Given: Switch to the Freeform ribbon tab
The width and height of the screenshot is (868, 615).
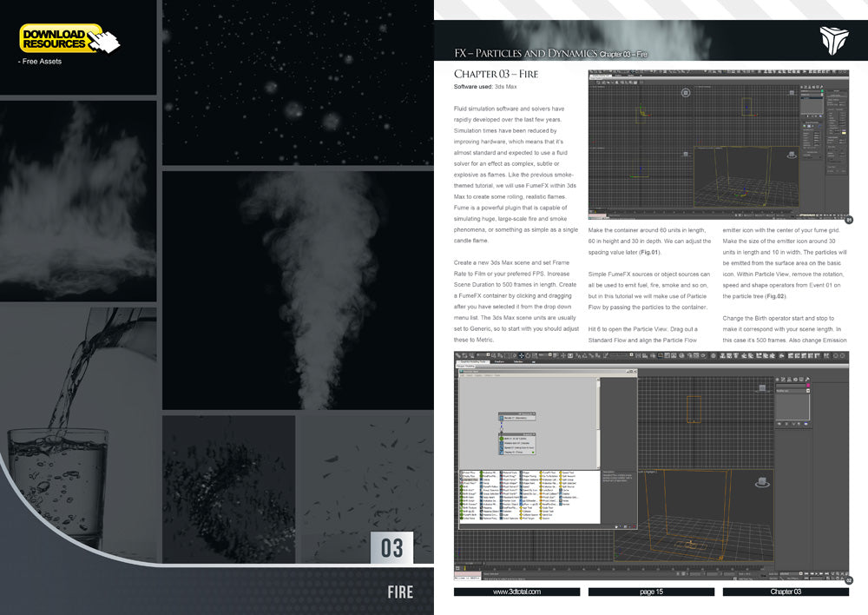Looking at the screenshot, I should click(x=500, y=362).
